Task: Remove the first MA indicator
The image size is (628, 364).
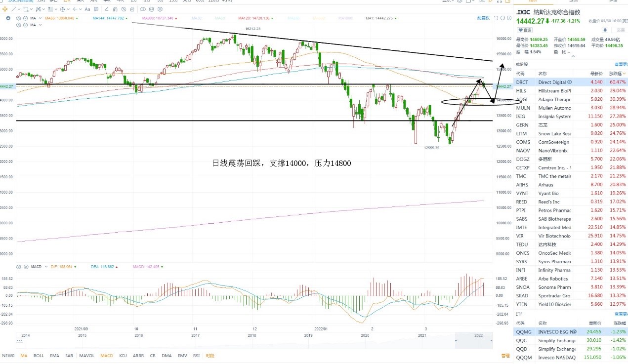Action: 25,18
